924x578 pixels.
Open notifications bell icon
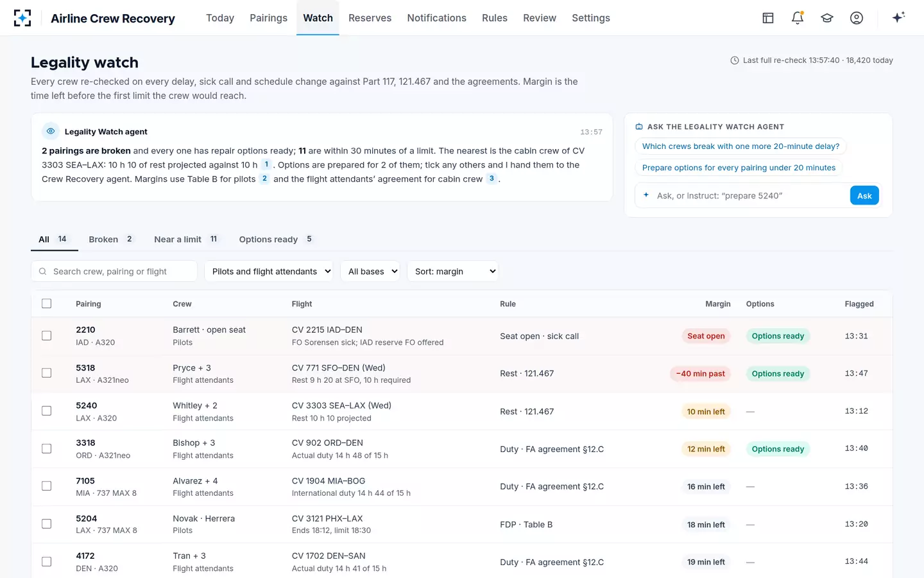click(798, 18)
